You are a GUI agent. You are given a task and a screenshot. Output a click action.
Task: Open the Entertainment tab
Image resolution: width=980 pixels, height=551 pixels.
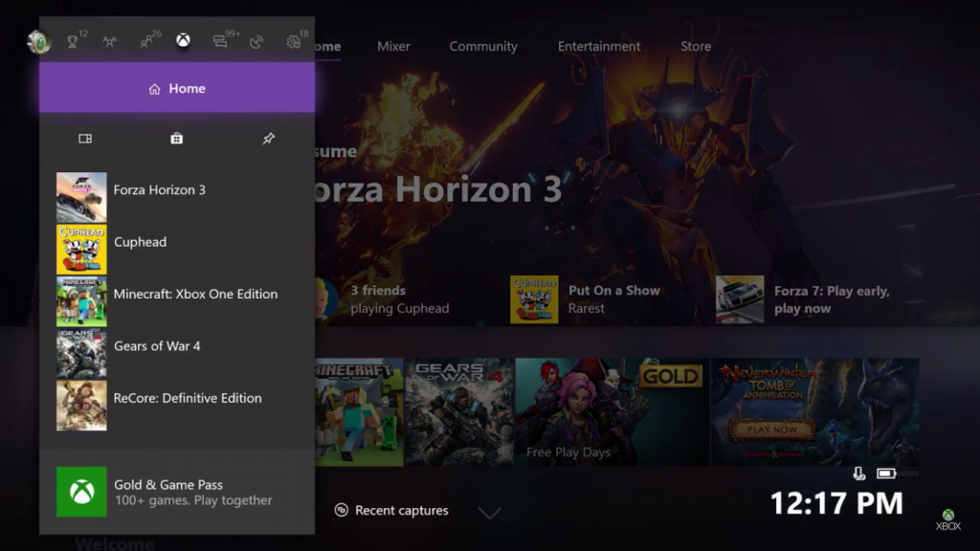(599, 46)
